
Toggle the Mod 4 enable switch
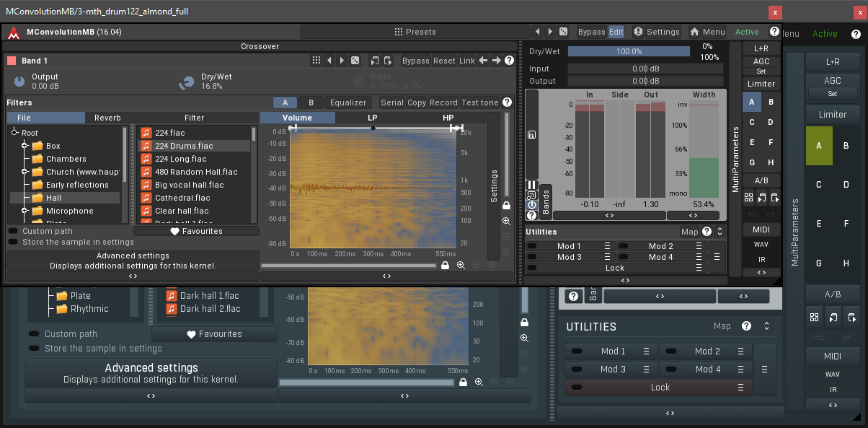(624, 257)
